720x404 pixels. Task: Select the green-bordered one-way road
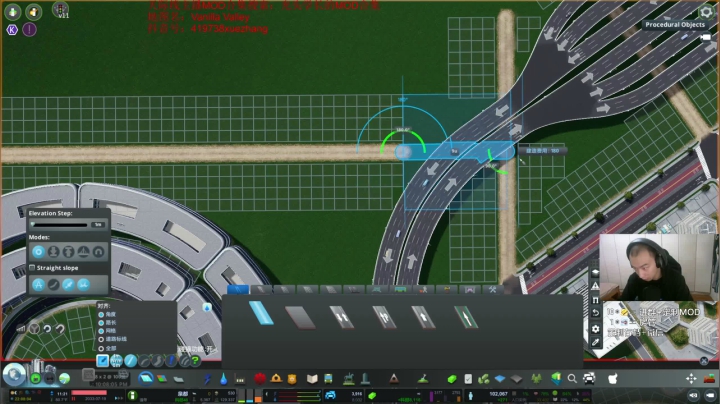tap(466, 317)
